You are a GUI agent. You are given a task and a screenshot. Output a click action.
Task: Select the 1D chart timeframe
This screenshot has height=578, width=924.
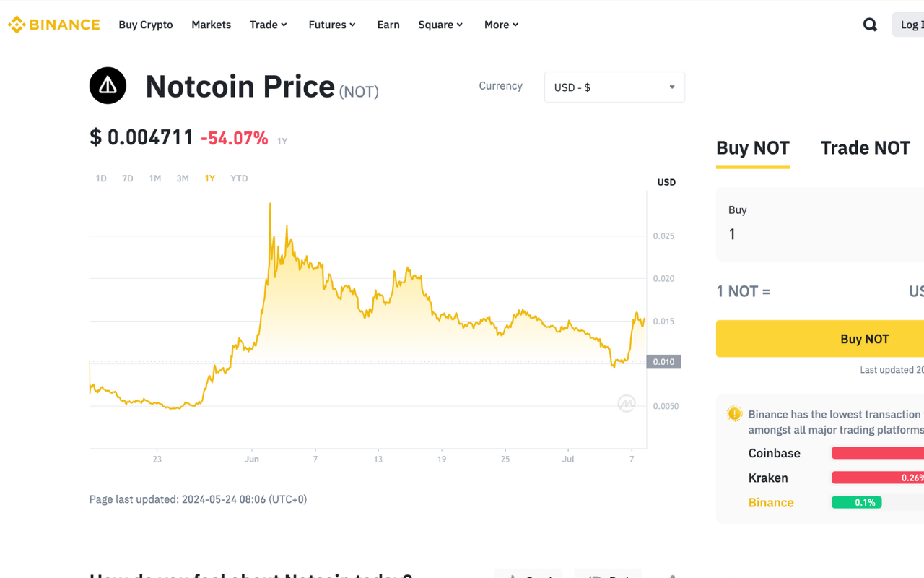click(101, 178)
